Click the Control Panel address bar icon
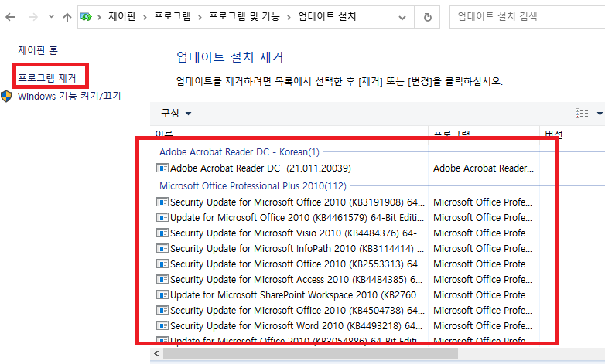The height and width of the screenshot is (364, 605). click(x=86, y=17)
